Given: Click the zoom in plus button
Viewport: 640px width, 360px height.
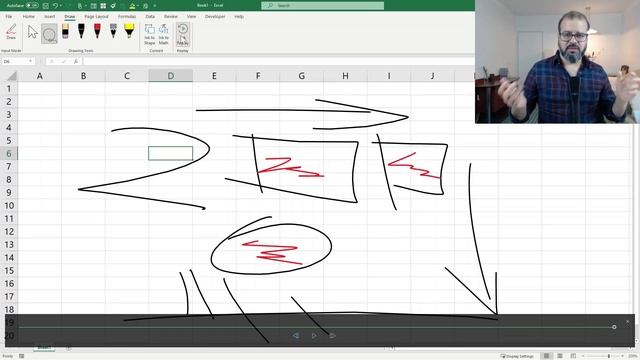Looking at the screenshot, I should tap(622, 356).
